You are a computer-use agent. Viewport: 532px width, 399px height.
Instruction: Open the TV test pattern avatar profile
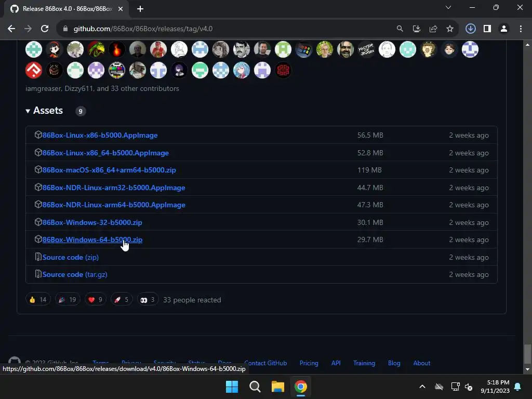[x=117, y=70]
